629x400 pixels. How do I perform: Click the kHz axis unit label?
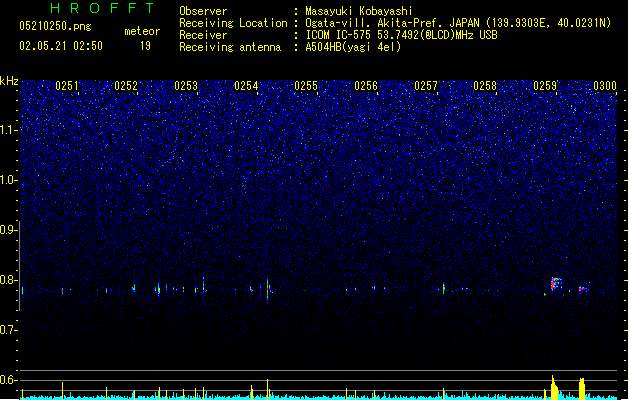[9, 81]
